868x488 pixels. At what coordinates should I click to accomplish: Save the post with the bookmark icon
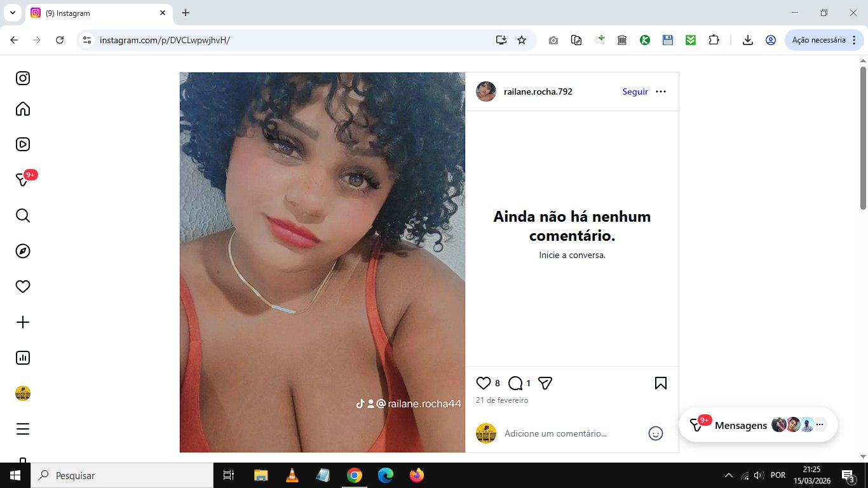coord(661,383)
